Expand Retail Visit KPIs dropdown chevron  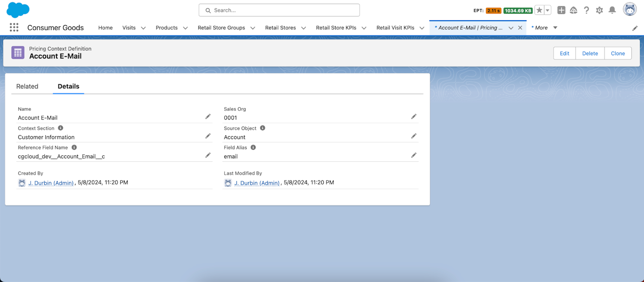[x=422, y=28]
